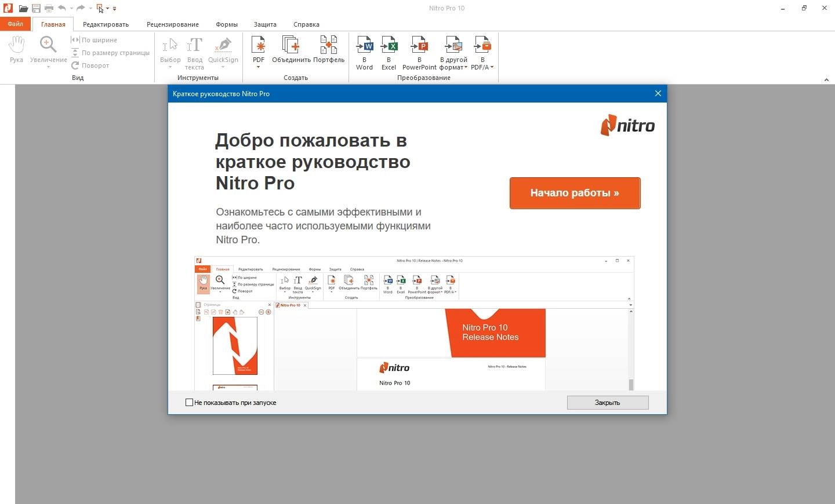Click the cursor tool icon in quick access toolbar
835x504 pixels.
coord(100,9)
